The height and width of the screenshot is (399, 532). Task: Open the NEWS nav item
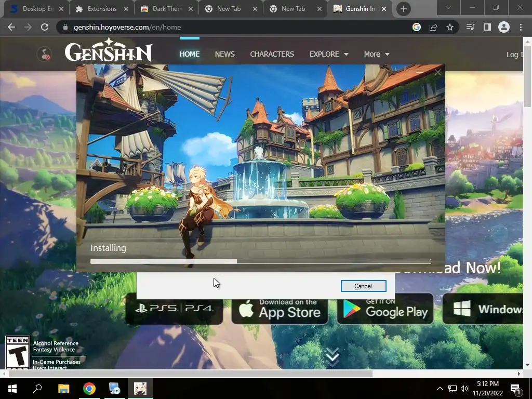pyautogui.click(x=224, y=54)
